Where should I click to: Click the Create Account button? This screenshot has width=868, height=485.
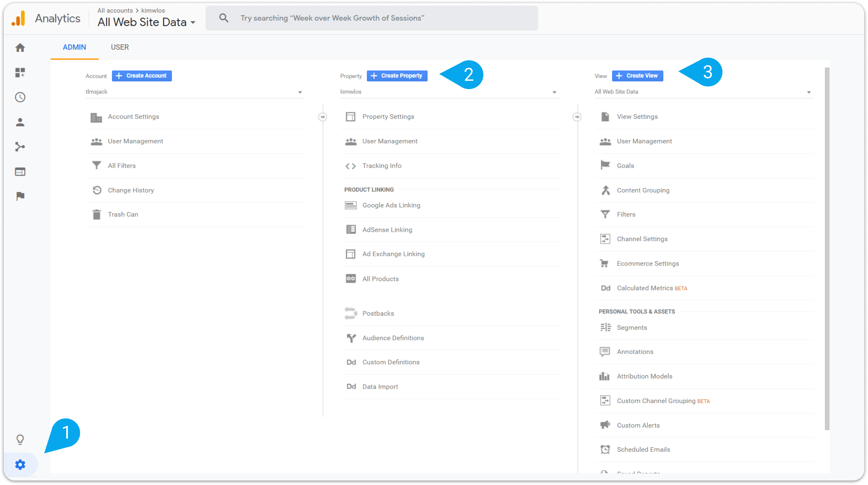click(x=142, y=76)
